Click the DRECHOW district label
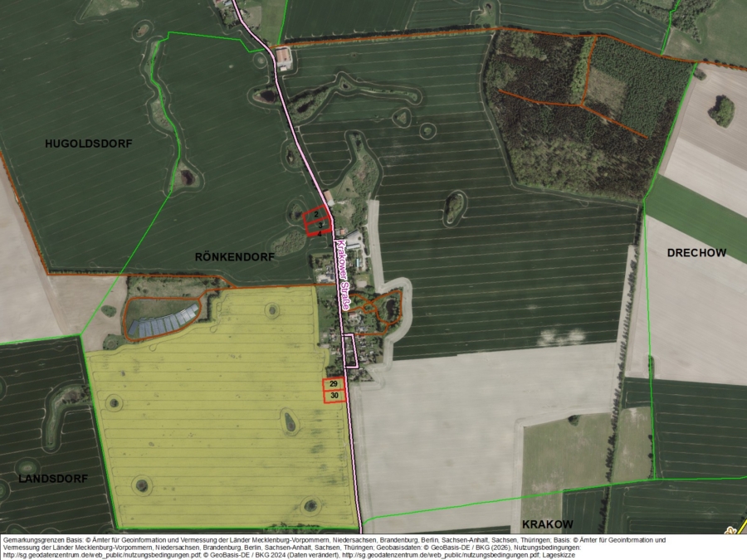The height and width of the screenshot is (560, 747). [x=696, y=253]
